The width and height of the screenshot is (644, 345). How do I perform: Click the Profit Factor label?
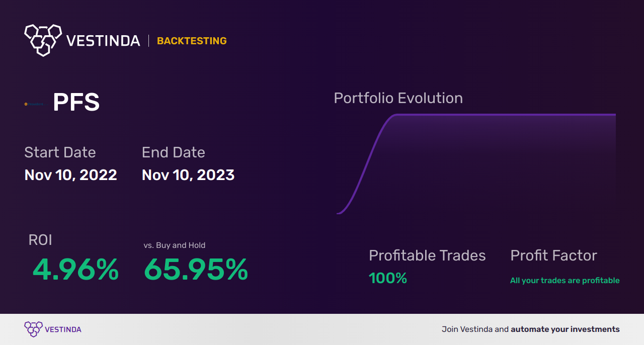click(x=553, y=255)
